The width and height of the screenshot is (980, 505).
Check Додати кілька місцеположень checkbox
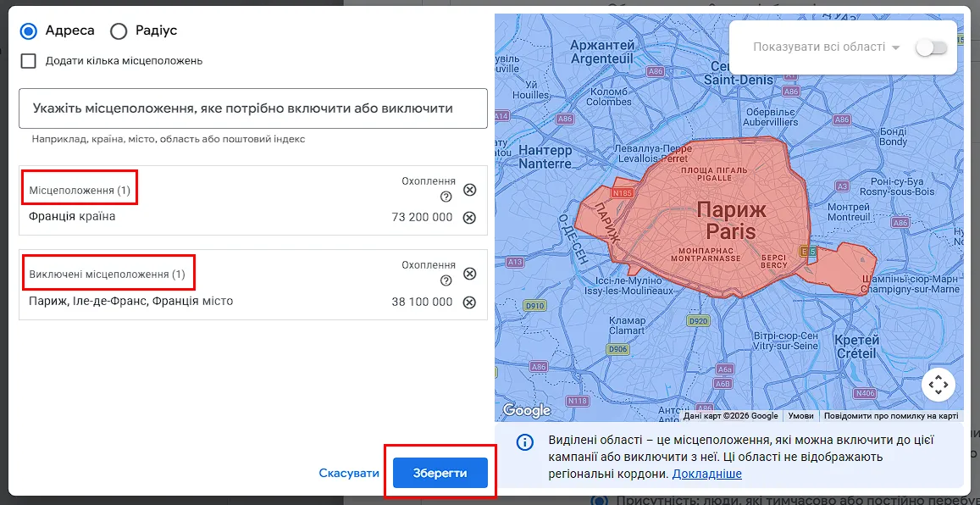(29, 61)
